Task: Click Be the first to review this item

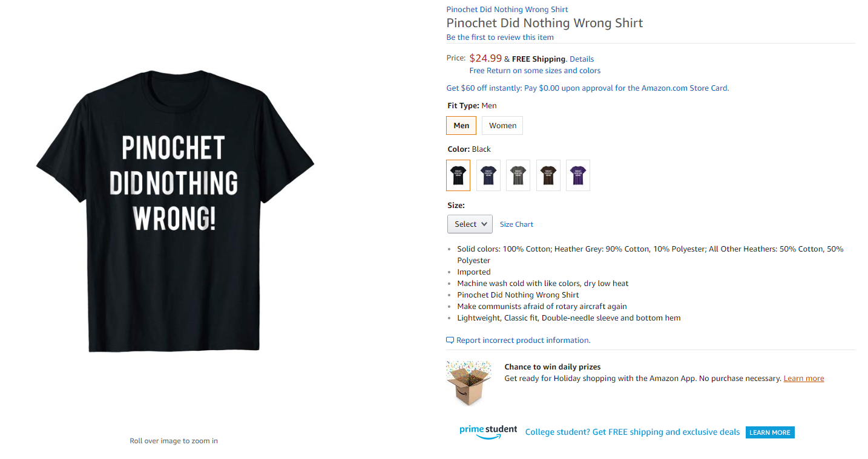Action: [500, 37]
